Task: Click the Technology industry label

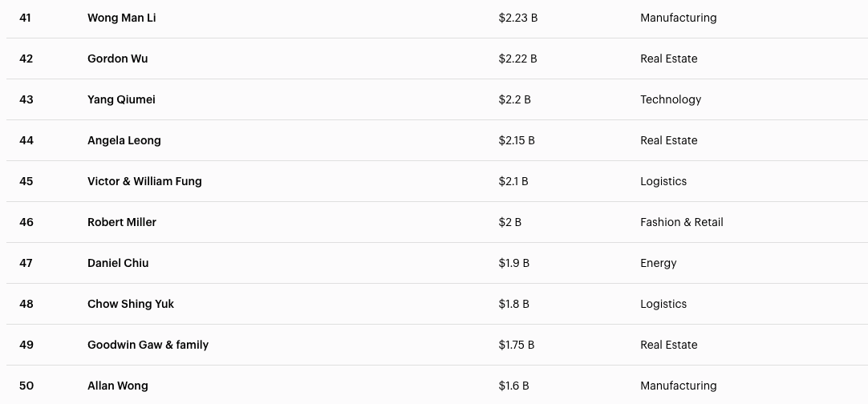Action: (670, 99)
